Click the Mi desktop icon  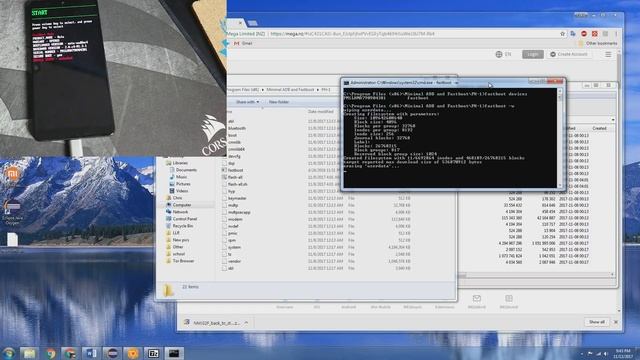13,173
